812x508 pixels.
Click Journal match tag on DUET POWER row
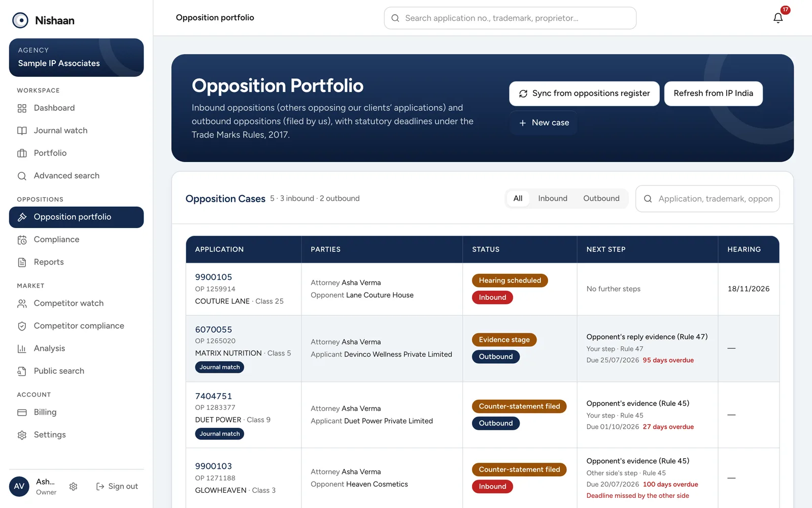[x=220, y=434]
